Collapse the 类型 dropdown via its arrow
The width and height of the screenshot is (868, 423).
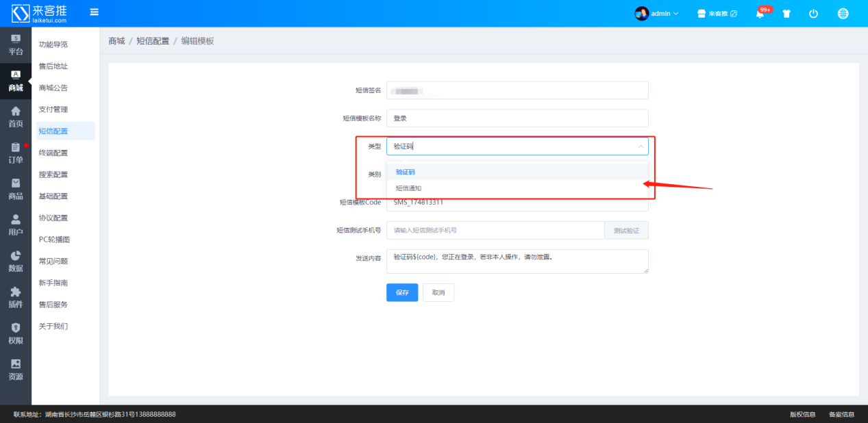641,146
